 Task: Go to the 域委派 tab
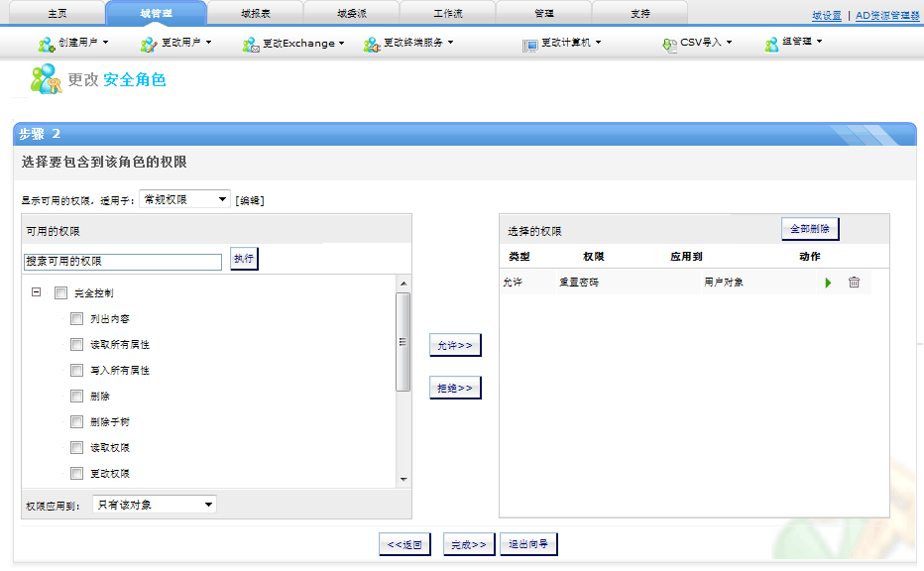(x=352, y=13)
